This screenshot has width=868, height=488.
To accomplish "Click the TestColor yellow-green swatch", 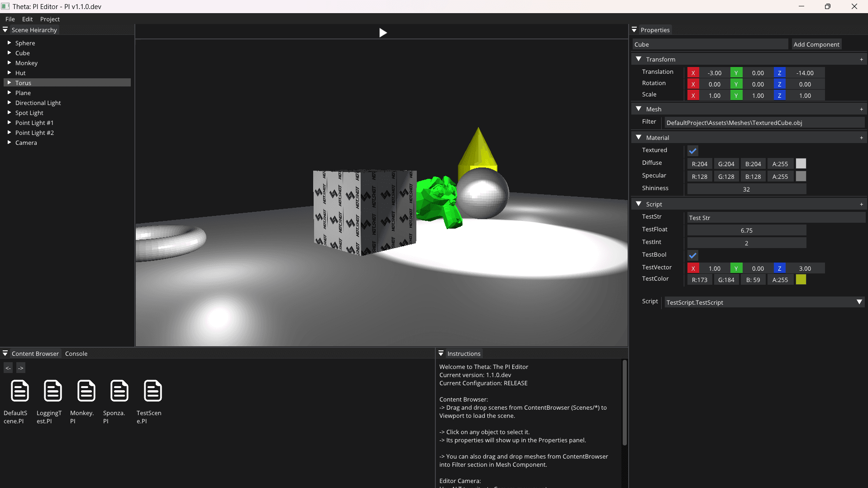I will pos(801,280).
